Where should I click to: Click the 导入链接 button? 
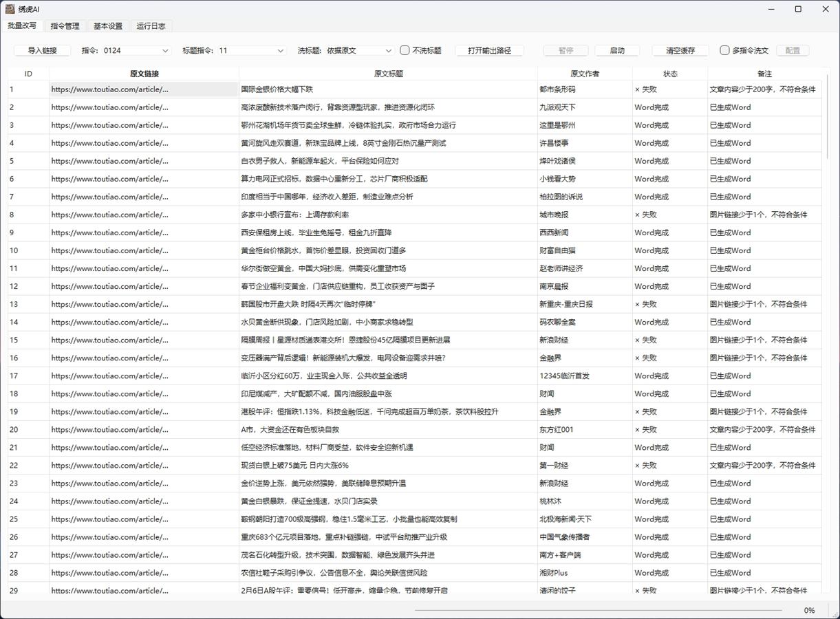click(43, 50)
